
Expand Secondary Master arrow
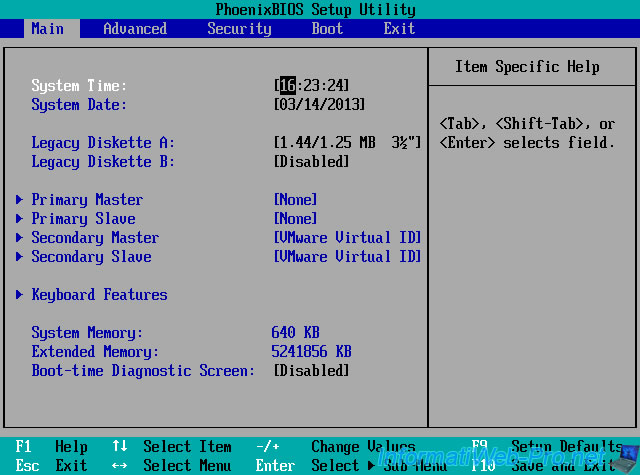click(x=19, y=238)
